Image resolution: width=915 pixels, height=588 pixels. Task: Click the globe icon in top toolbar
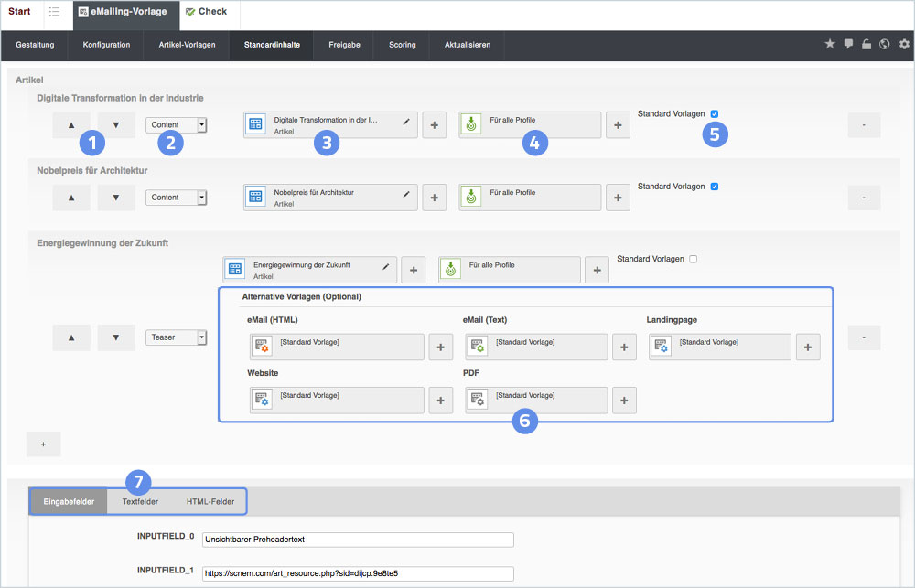pyautogui.click(x=885, y=44)
